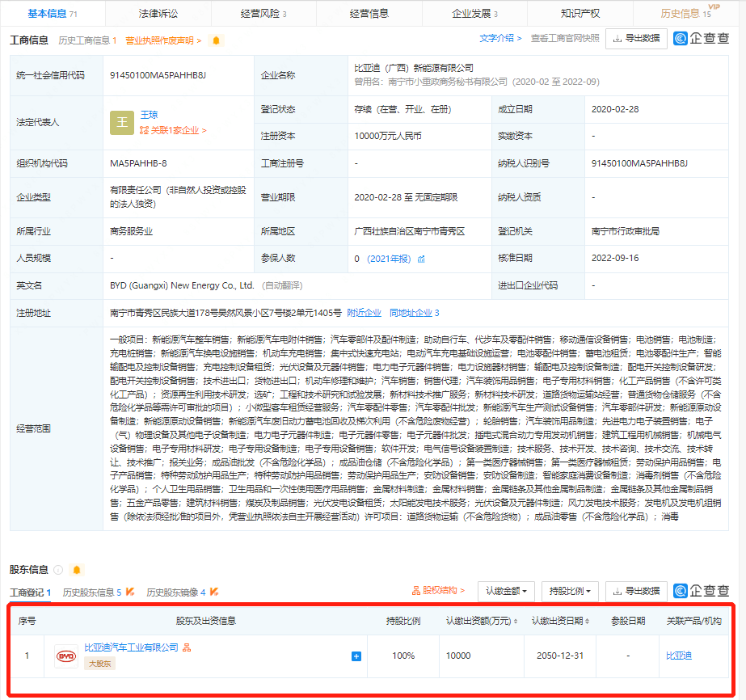Open the 认缴金额 dropdown
The width and height of the screenshot is (746, 700).
pyautogui.click(x=506, y=591)
